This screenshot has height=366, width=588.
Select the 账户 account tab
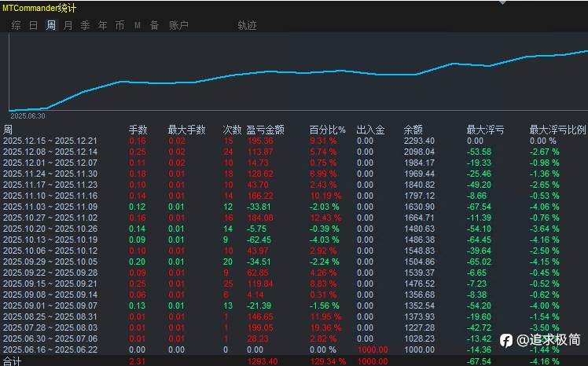click(178, 25)
